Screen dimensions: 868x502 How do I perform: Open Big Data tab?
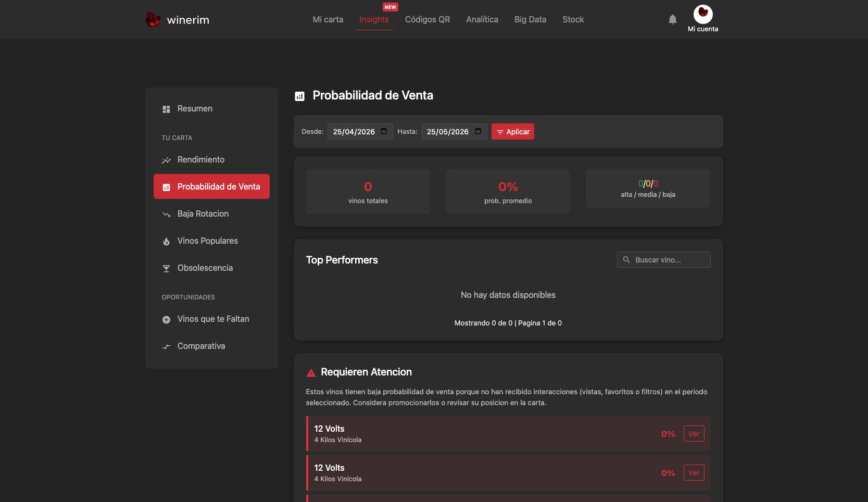(x=530, y=19)
